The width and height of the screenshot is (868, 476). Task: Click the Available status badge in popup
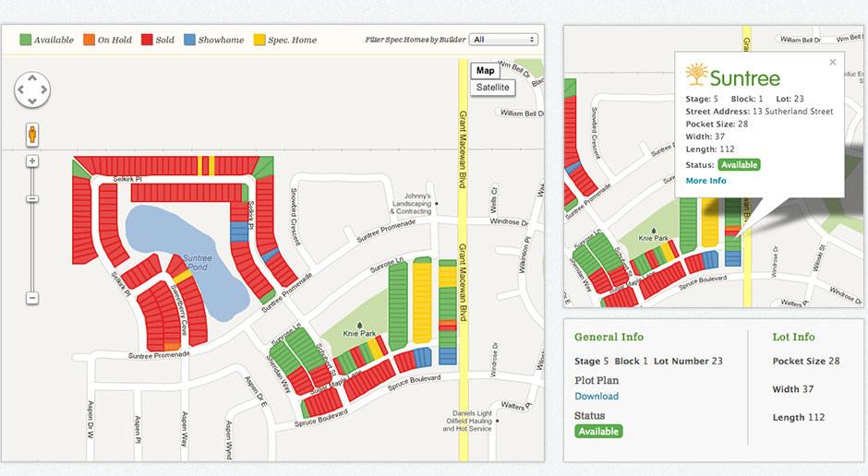(739, 165)
